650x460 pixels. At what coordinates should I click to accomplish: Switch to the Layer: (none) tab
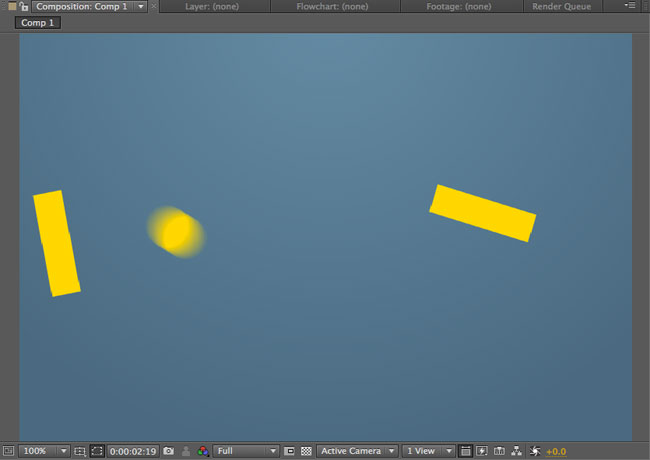pyautogui.click(x=212, y=7)
